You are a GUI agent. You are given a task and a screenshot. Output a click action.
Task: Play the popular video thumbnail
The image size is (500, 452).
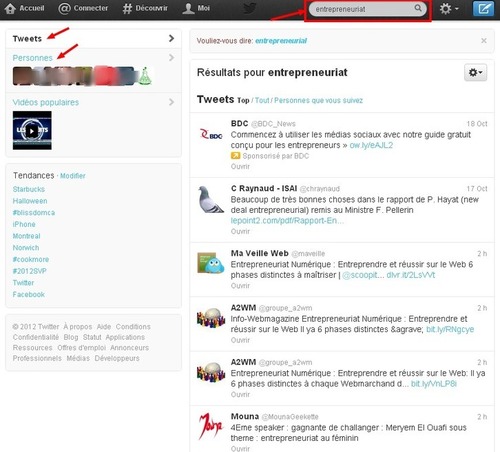pos(32,131)
